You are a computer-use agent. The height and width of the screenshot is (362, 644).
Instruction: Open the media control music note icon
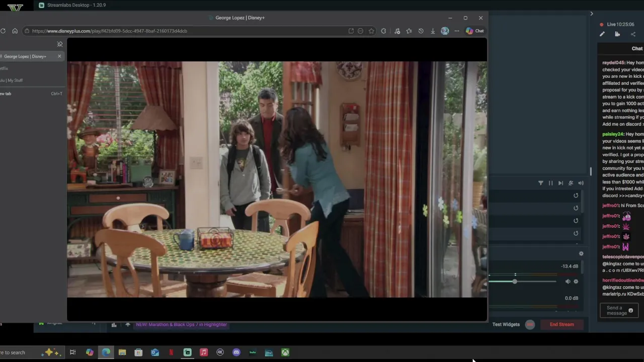[397, 31]
